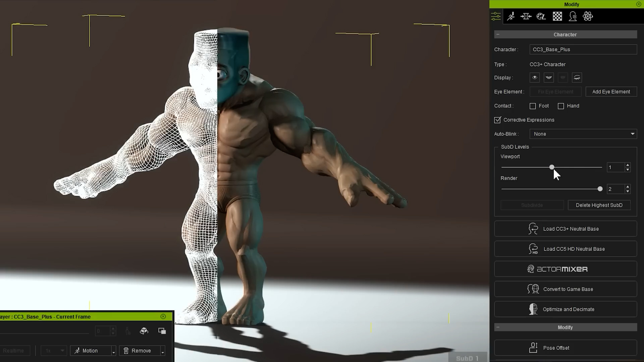Decrease the Render SubD value with down arrow
This screenshot has height=362, width=644.
pos(628,191)
